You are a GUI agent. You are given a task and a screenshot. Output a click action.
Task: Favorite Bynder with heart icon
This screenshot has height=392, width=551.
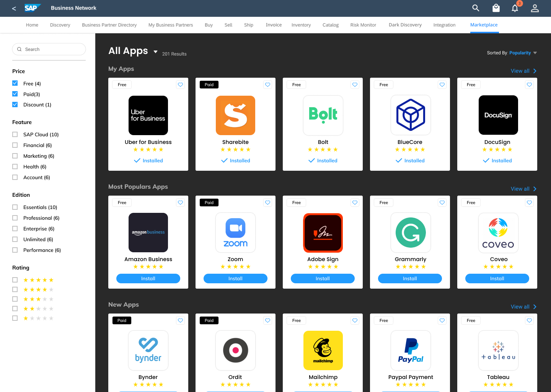pyautogui.click(x=180, y=320)
